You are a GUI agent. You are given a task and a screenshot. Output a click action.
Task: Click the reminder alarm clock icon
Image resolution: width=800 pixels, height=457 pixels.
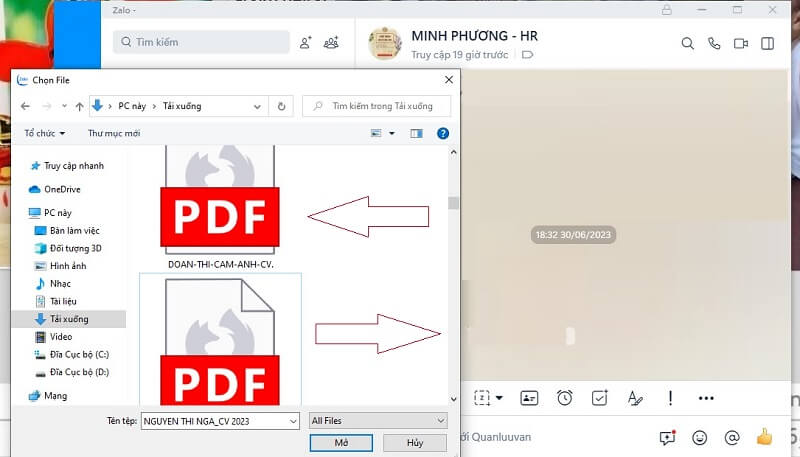[x=565, y=397]
